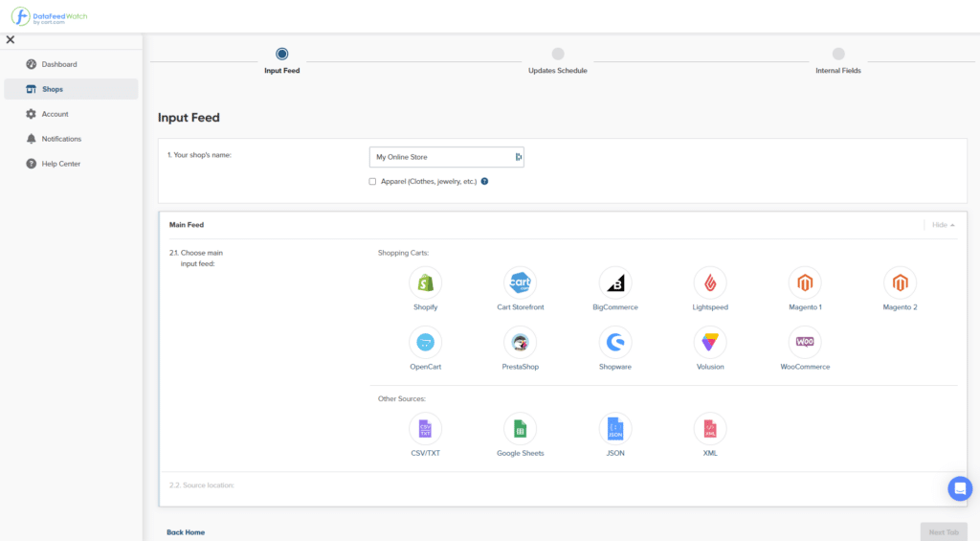Image resolution: width=980 pixels, height=541 pixels.
Task: Click the help icon next to Apparel
Action: (x=484, y=181)
